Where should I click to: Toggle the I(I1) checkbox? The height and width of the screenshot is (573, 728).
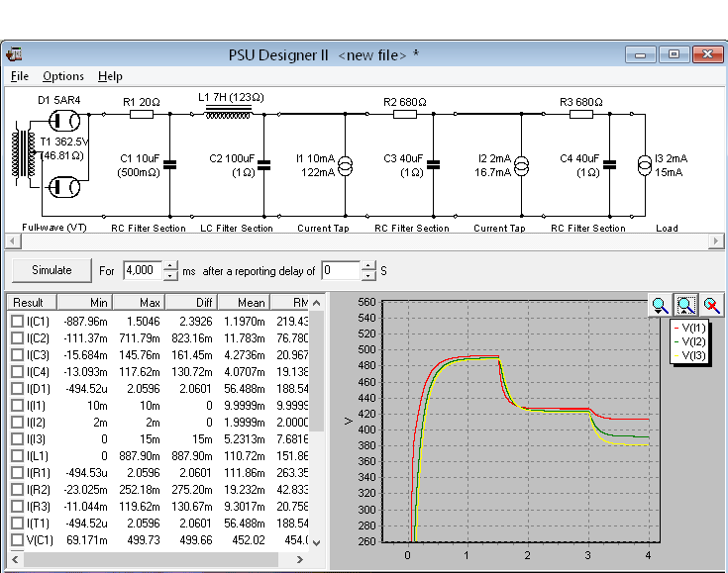tap(17, 405)
